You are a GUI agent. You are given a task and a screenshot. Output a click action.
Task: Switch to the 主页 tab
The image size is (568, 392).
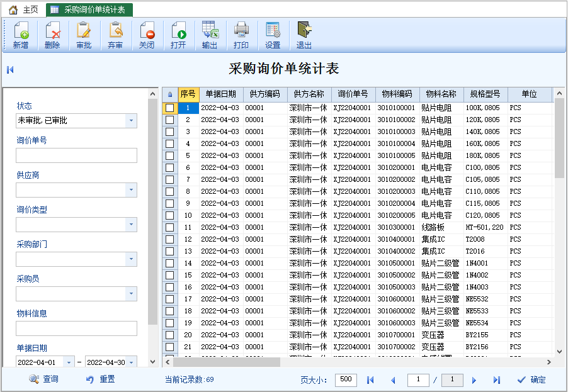23,10
